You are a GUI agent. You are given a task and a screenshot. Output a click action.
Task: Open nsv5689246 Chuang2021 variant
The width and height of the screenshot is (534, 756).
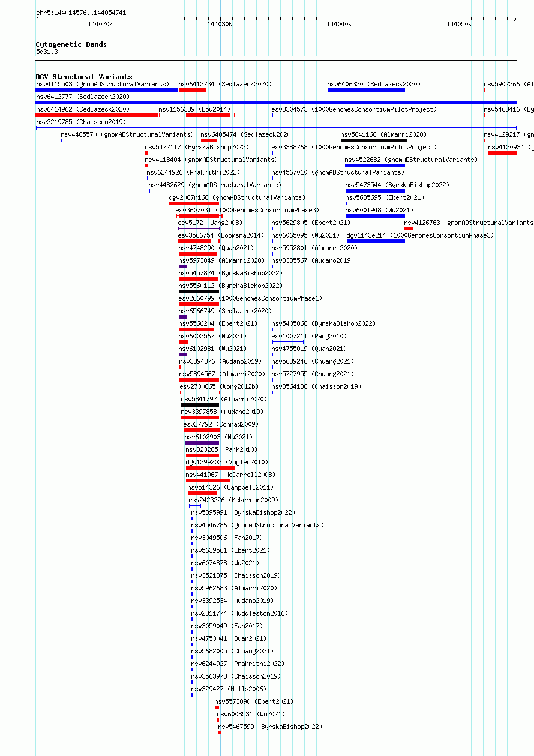coord(313,361)
